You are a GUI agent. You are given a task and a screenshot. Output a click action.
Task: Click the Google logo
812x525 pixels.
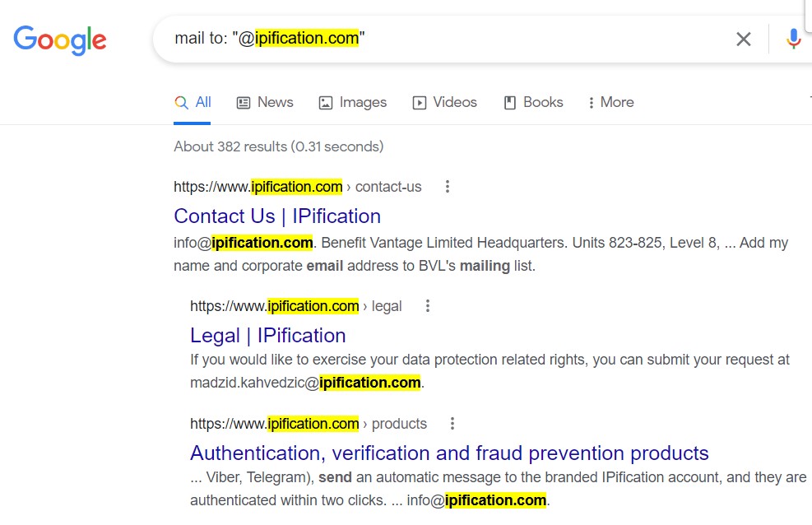(59, 39)
